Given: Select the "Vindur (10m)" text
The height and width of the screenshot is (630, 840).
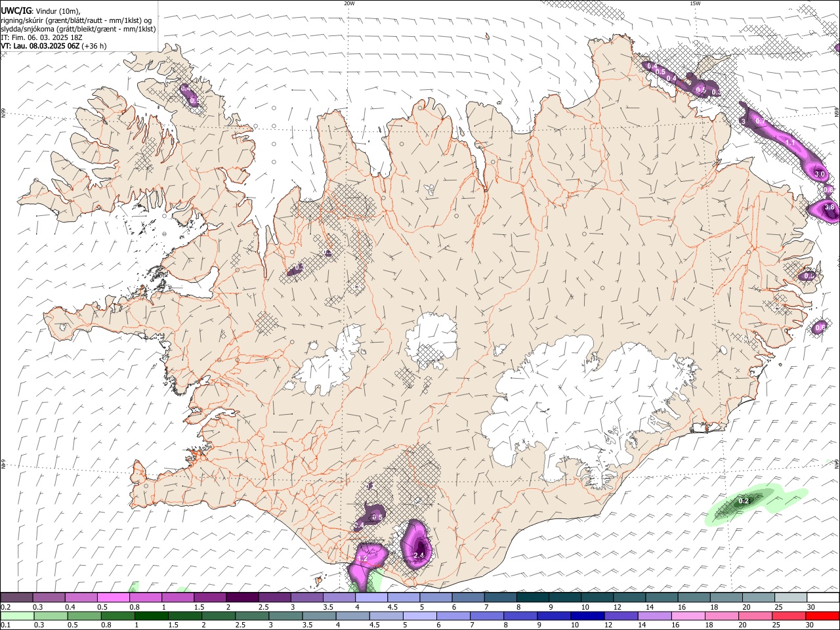Looking at the screenshot, I should [x=57, y=11].
